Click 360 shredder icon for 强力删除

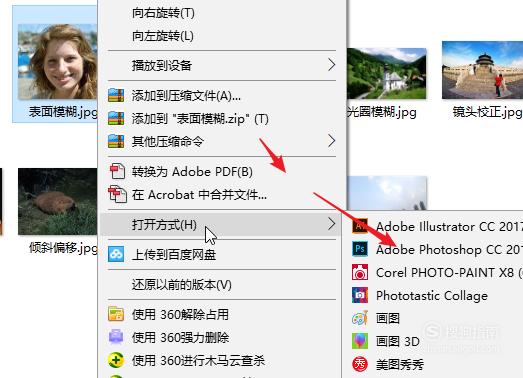(116, 337)
